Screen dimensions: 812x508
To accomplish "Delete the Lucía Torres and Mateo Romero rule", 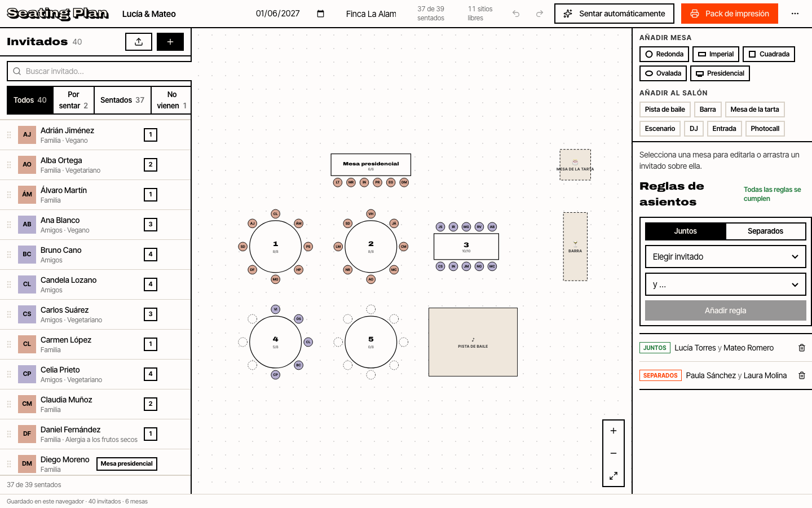I will tap(802, 348).
